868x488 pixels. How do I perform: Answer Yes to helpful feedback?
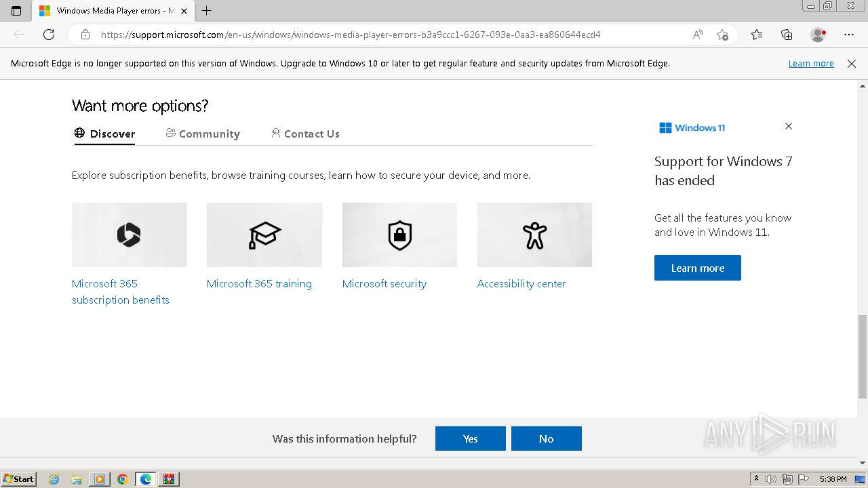tap(471, 439)
